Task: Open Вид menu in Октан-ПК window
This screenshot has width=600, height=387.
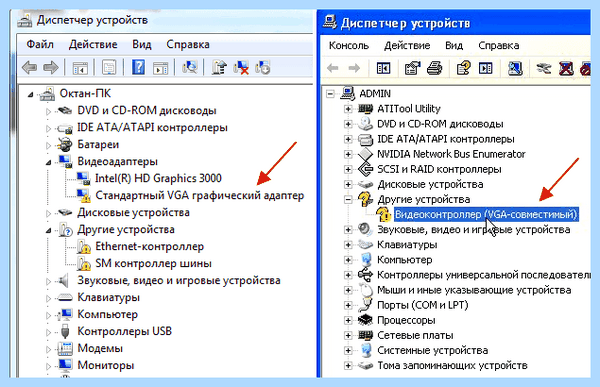Action: [x=142, y=44]
